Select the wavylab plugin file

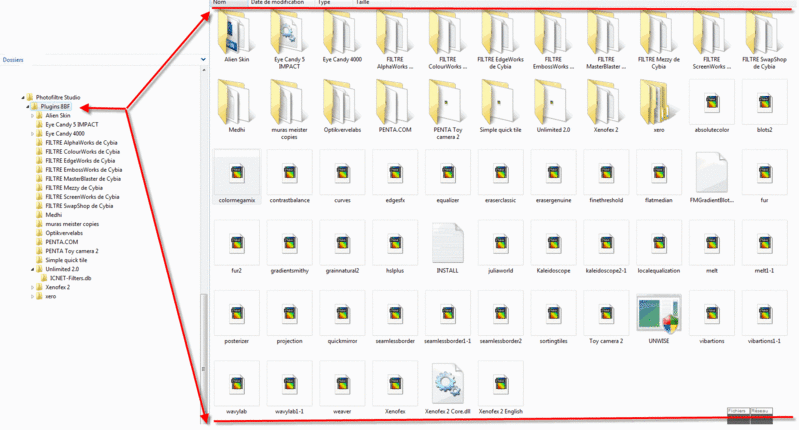click(237, 384)
